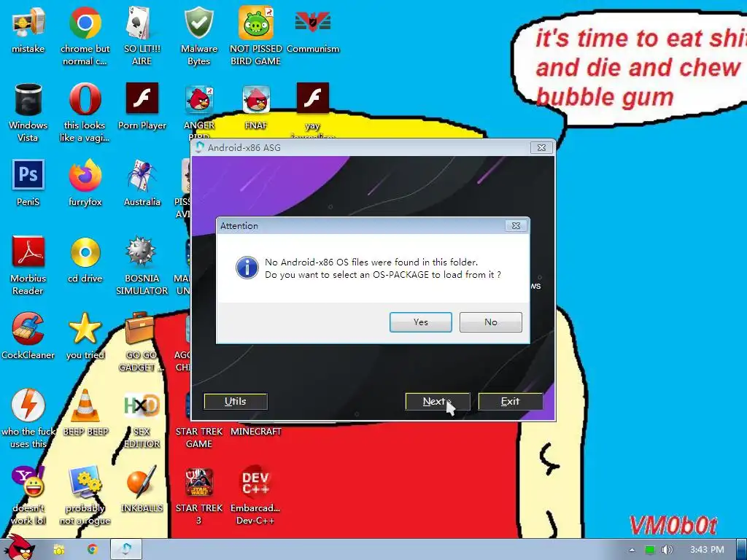Select the Australia spider solitaire icon

click(x=142, y=183)
